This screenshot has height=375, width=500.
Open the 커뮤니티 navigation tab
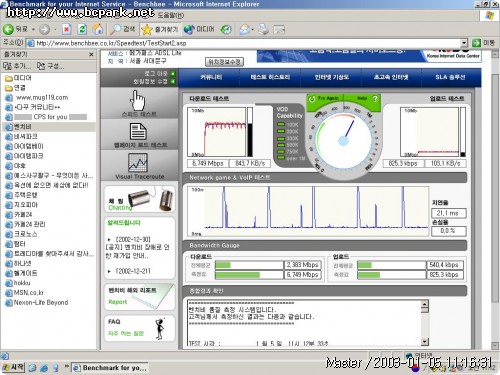pos(211,77)
